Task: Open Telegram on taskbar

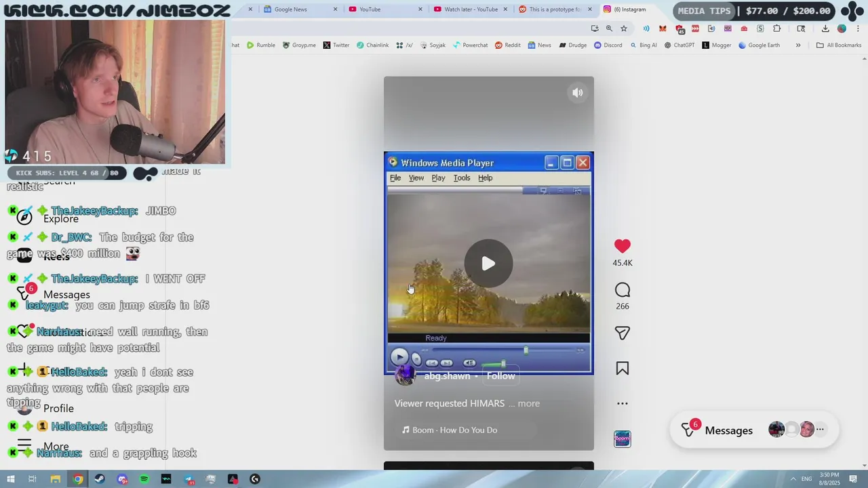Action: tap(189, 479)
